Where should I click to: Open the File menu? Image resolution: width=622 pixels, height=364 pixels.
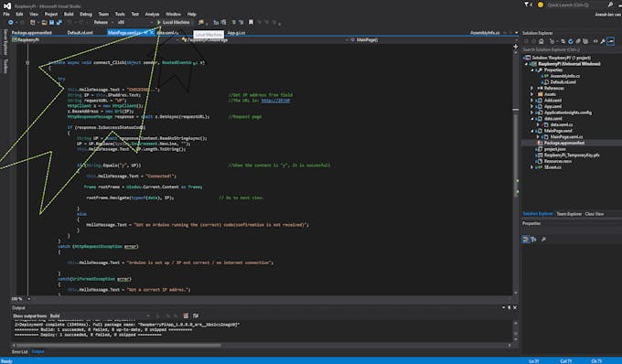coord(6,14)
